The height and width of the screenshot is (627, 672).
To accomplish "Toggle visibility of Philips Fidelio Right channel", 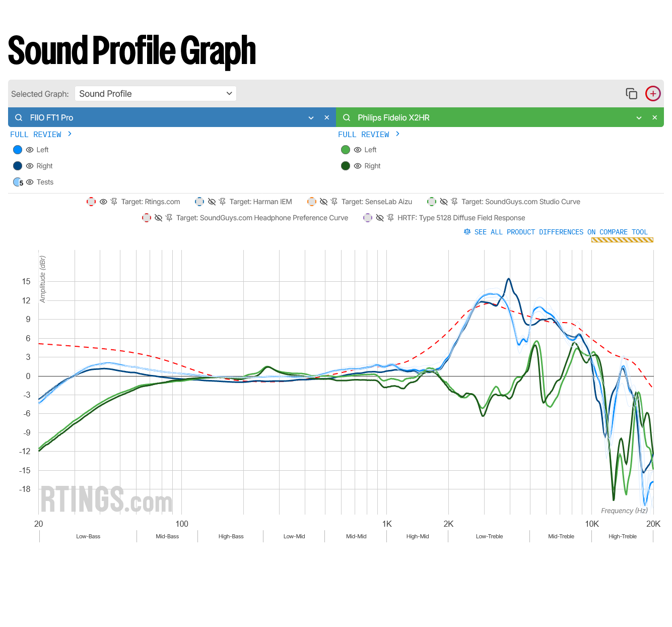I will (358, 166).
